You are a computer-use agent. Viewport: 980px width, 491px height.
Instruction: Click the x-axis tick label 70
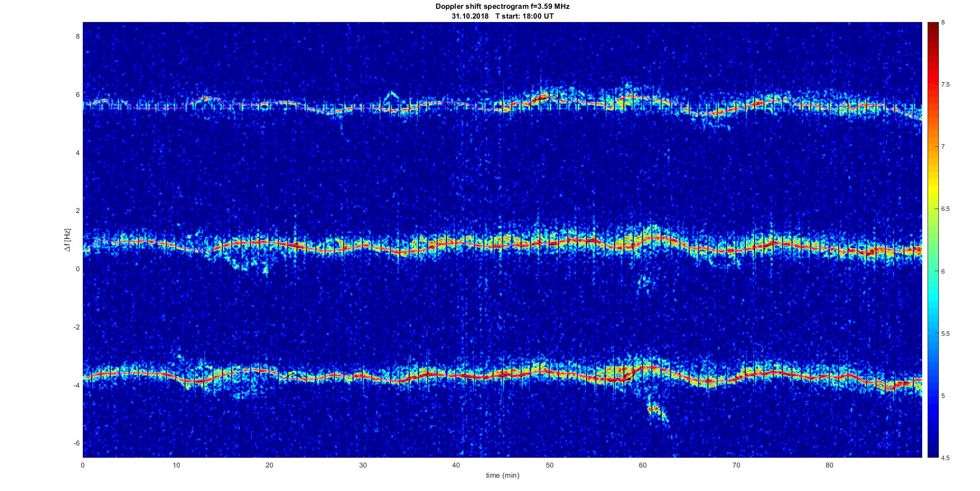point(736,465)
